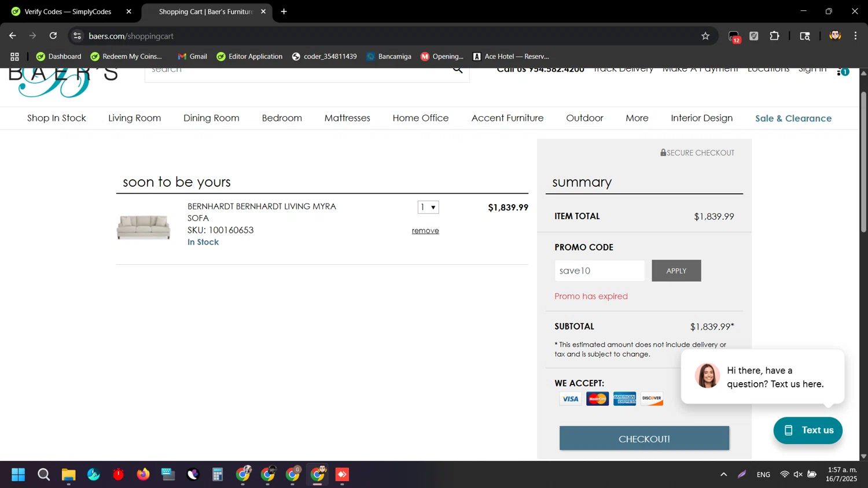The width and height of the screenshot is (868, 488).
Task: Open new tab with plus button
Action: click(x=284, y=12)
